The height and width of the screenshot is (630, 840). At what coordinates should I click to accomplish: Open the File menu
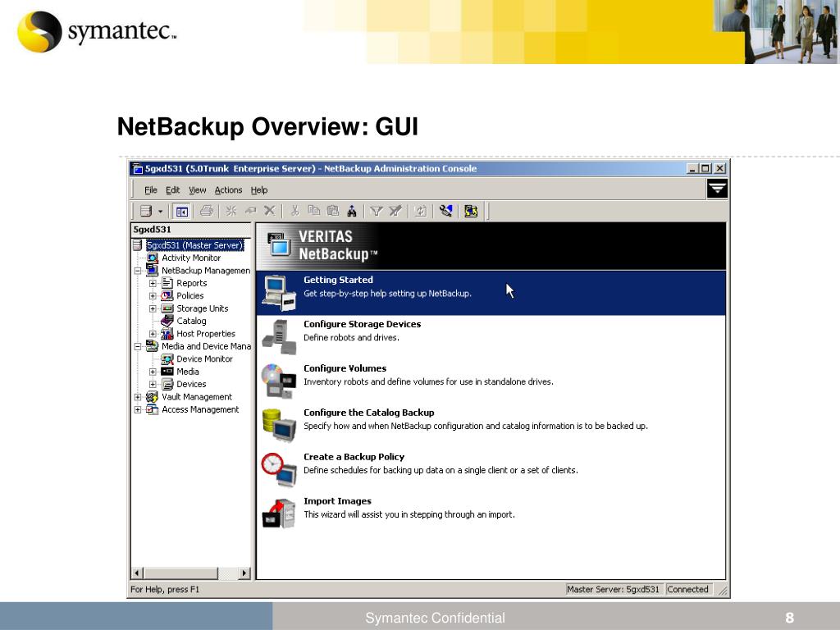point(151,190)
